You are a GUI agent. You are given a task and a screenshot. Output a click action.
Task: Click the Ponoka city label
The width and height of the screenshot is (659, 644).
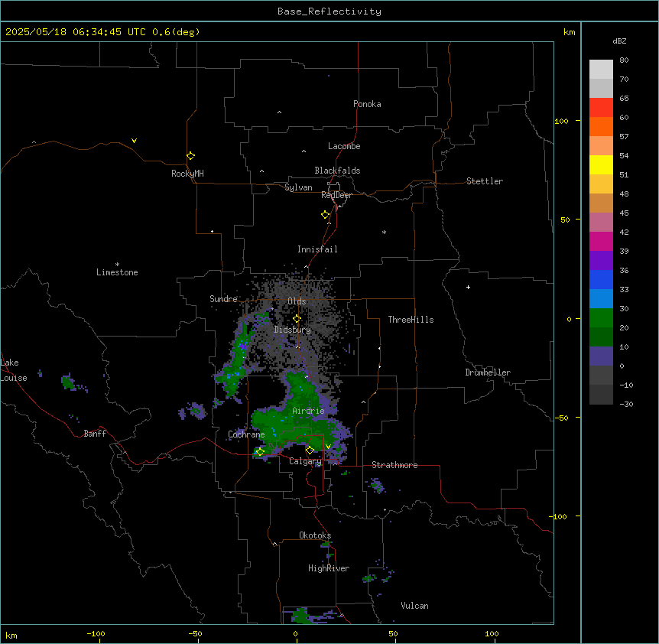[367, 104]
